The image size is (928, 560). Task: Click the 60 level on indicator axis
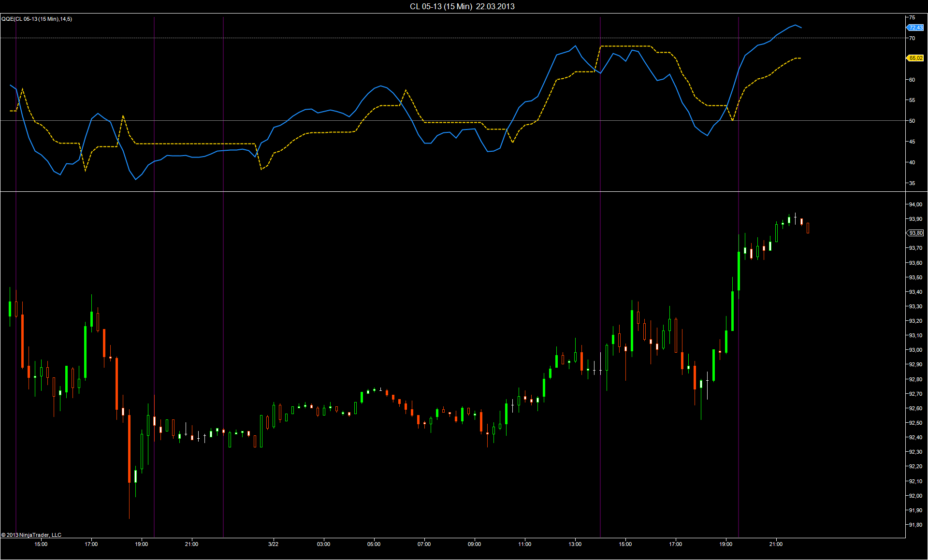coord(912,80)
